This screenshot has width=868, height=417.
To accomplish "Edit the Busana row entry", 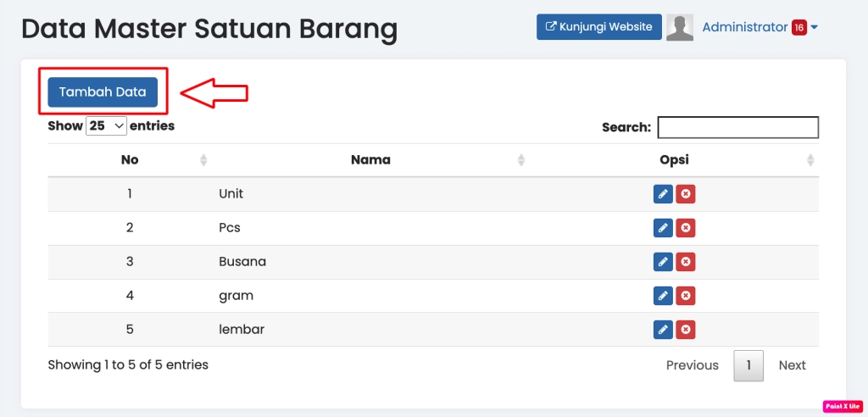I will pyautogui.click(x=663, y=262).
